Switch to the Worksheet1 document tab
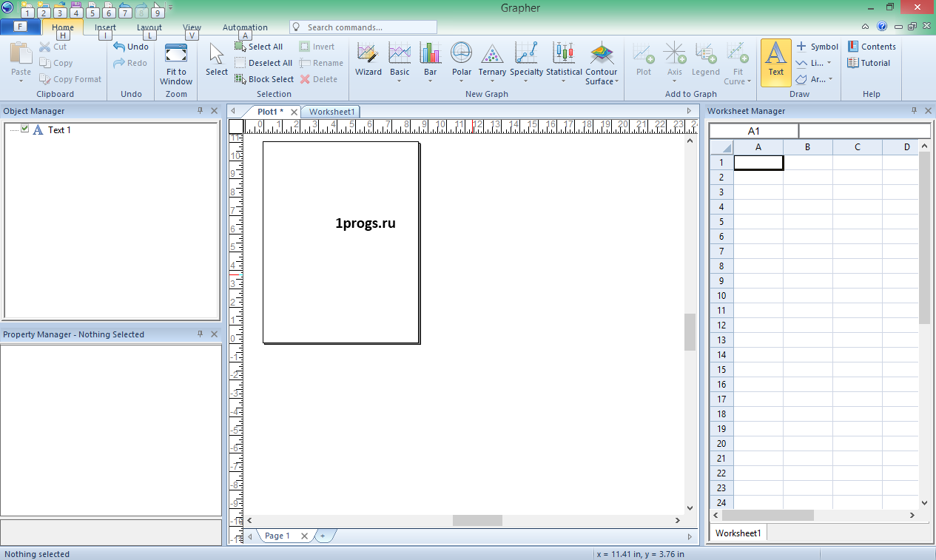Screen dimensions: 936x560 pyautogui.click(x=331, y=112)
